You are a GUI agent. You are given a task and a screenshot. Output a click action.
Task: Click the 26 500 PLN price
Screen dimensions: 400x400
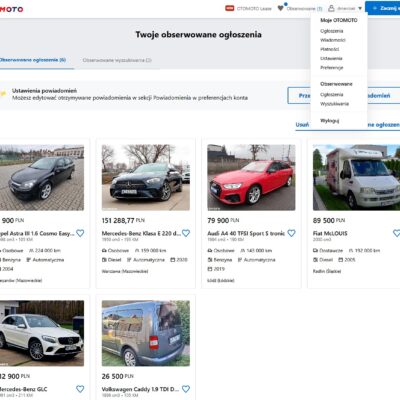tap(117, 376)
